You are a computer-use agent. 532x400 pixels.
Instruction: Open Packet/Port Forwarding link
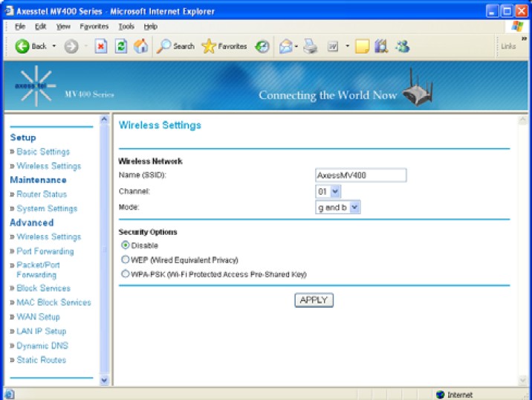click(x=38, y=270)
